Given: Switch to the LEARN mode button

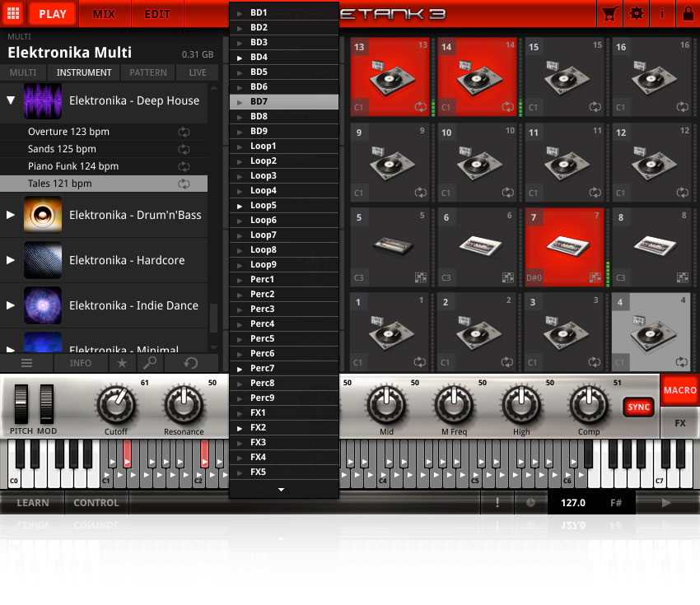Looking at the screenshot, I should (32, 503).
